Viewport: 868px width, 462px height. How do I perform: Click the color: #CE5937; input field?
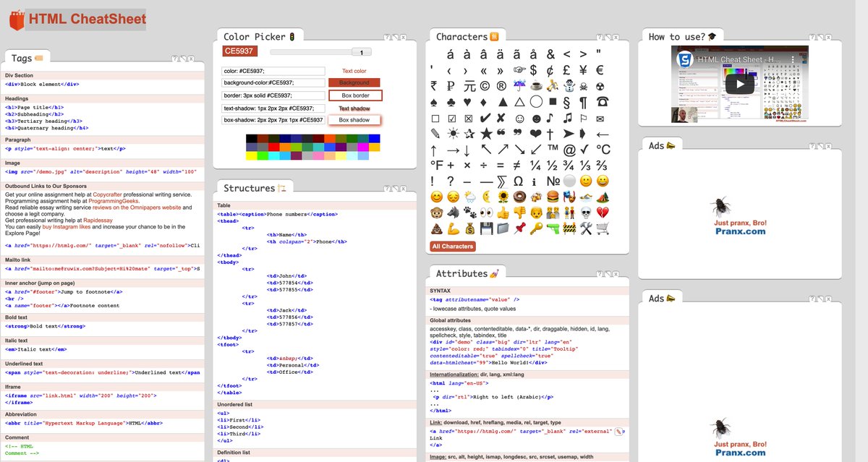tap(273, 71)
